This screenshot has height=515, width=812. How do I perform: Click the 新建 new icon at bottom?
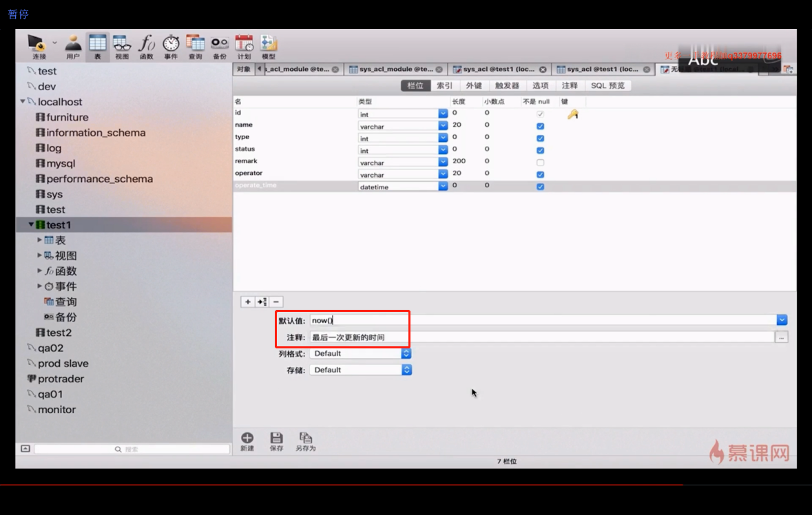pyautogui.click(x=247, y=441)
